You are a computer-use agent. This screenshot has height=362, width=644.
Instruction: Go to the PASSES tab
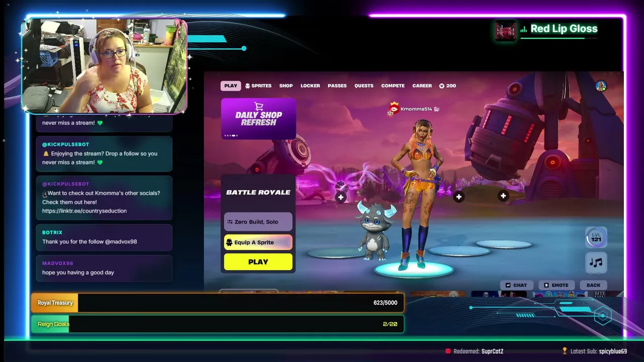(337, 86)
